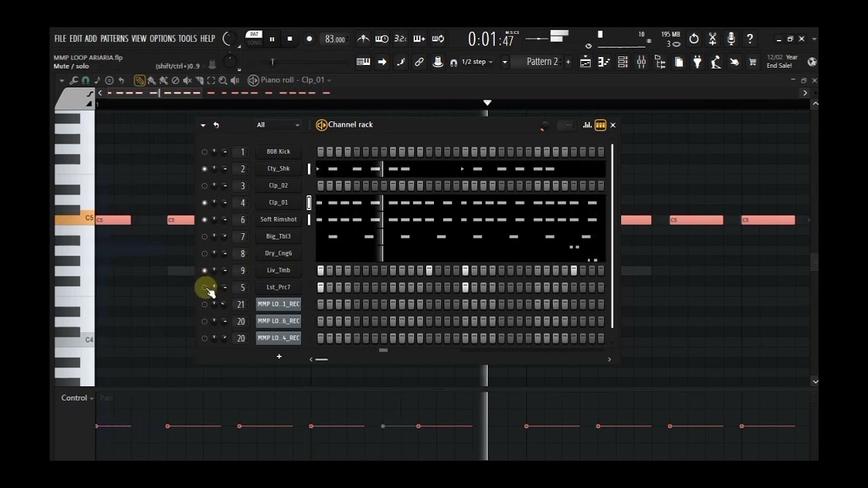The height and width of the screenshot is (488, 868).
Task: Toggle mute LED for Liv_Tmb channel
Action: point(204,270)
